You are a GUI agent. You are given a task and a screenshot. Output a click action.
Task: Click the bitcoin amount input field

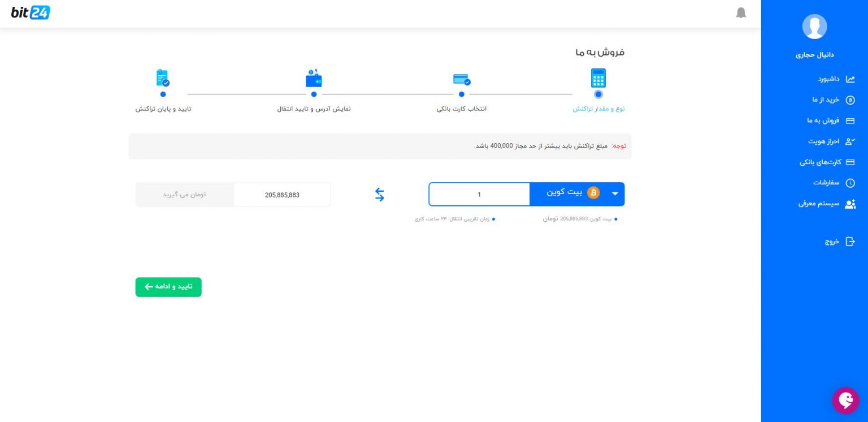pos(479,195)
